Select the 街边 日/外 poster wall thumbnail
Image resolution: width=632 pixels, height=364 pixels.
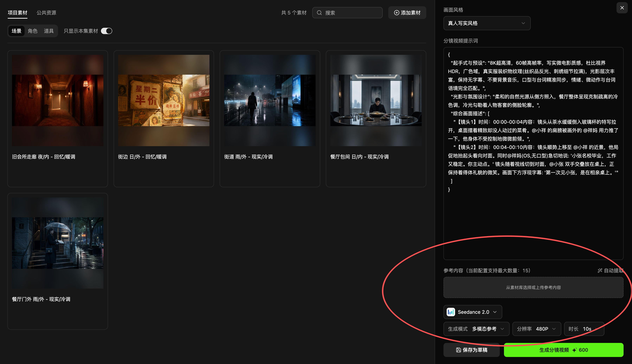(164, 100)
